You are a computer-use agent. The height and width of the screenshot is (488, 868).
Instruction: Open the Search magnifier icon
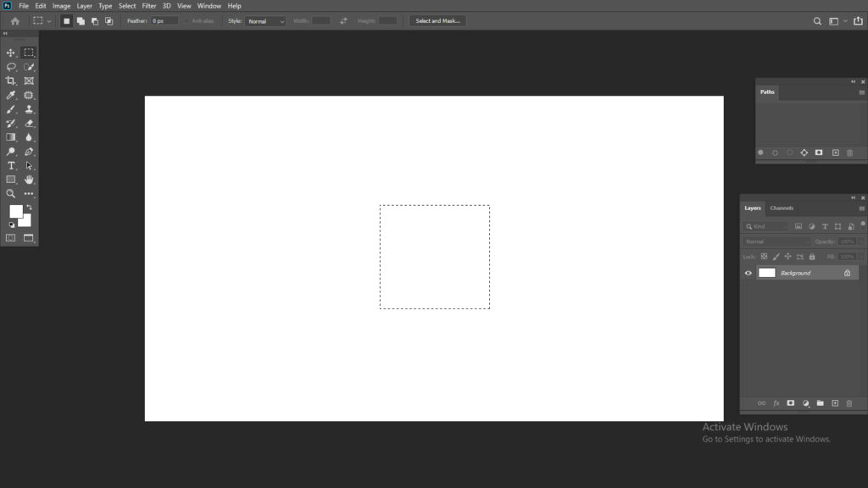[817, 21]
